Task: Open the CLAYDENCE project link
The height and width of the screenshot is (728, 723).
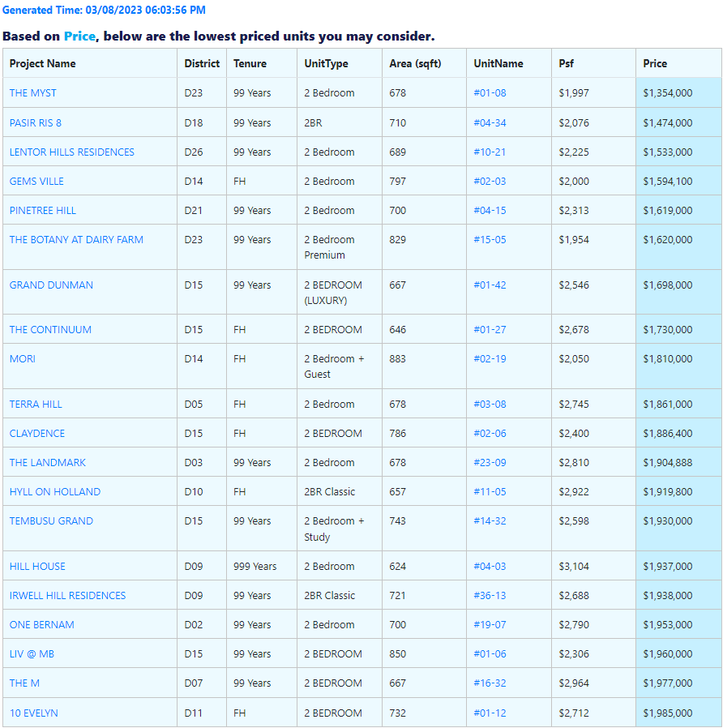Action: 37,434
